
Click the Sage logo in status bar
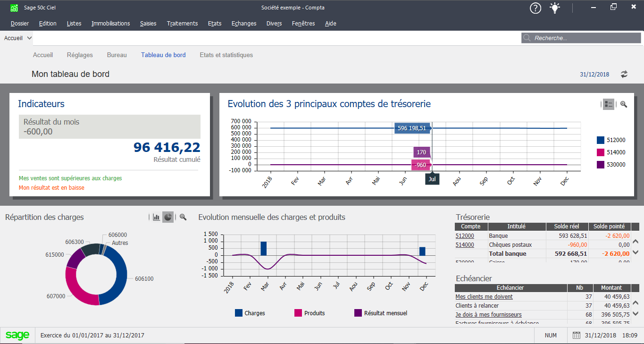pyautogui.click(x=17, y=336)
